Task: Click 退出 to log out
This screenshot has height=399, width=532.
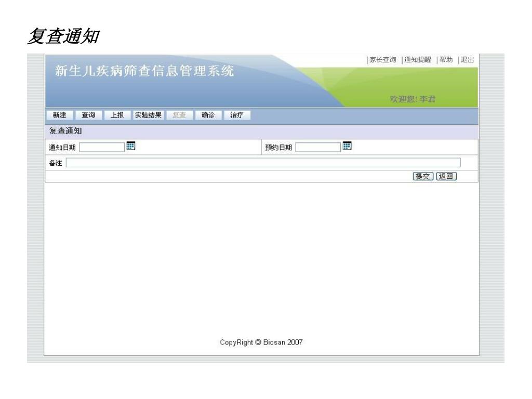Action: pyautogui.click(x=467, y=60)
